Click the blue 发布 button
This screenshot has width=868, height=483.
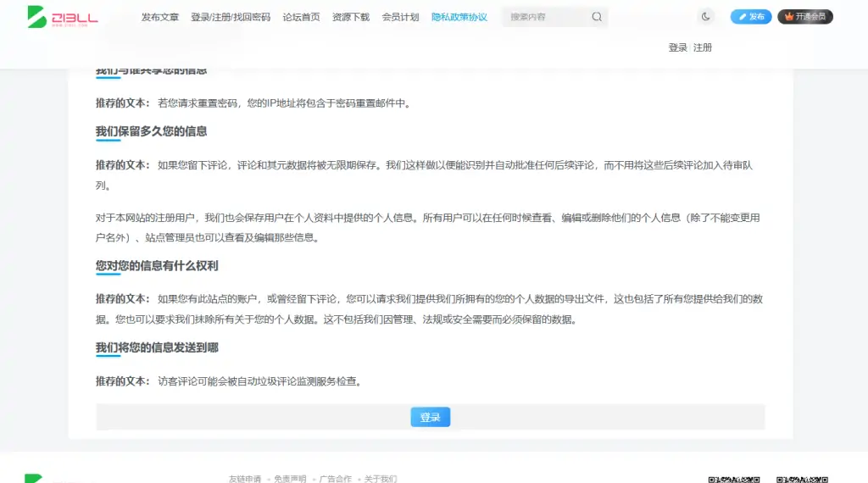751,17
